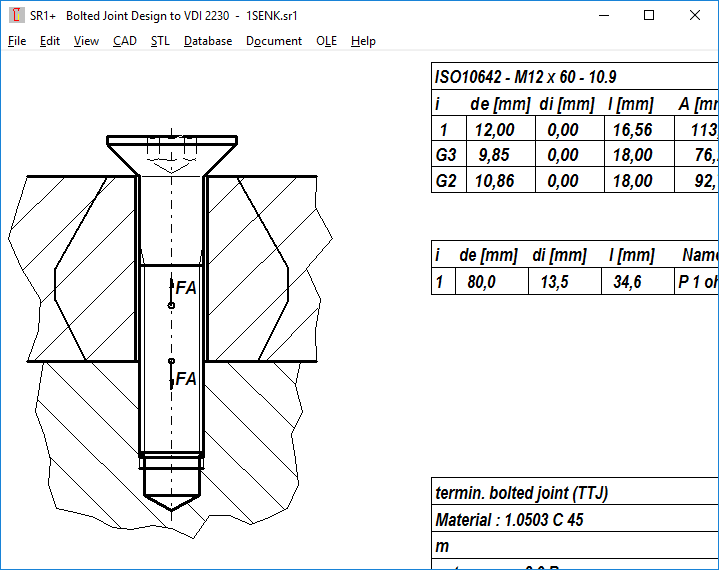Image resolution: width=719 pixels, height=570 pixels.
Task: Open the File menu
Action: 17,41
